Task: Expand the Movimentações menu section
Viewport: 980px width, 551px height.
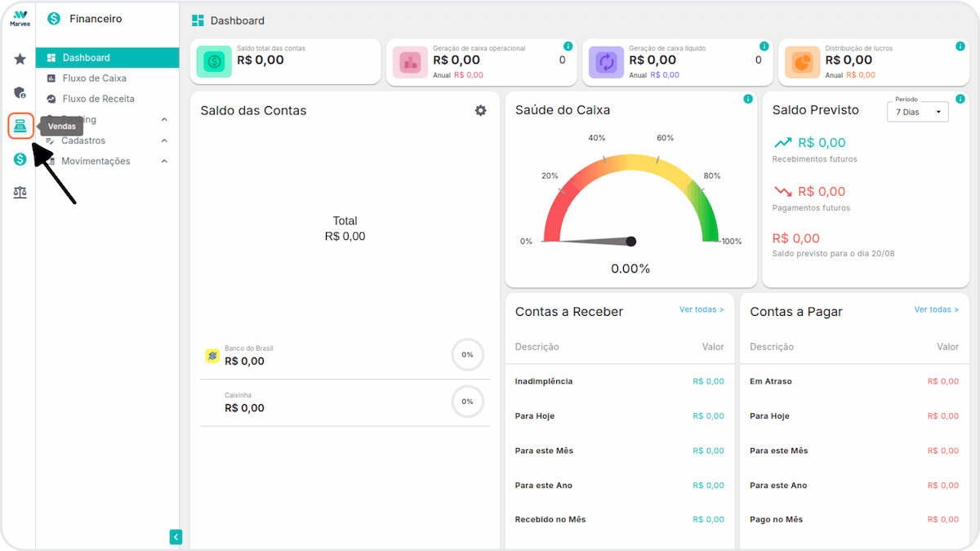Action: pos(108,161)
